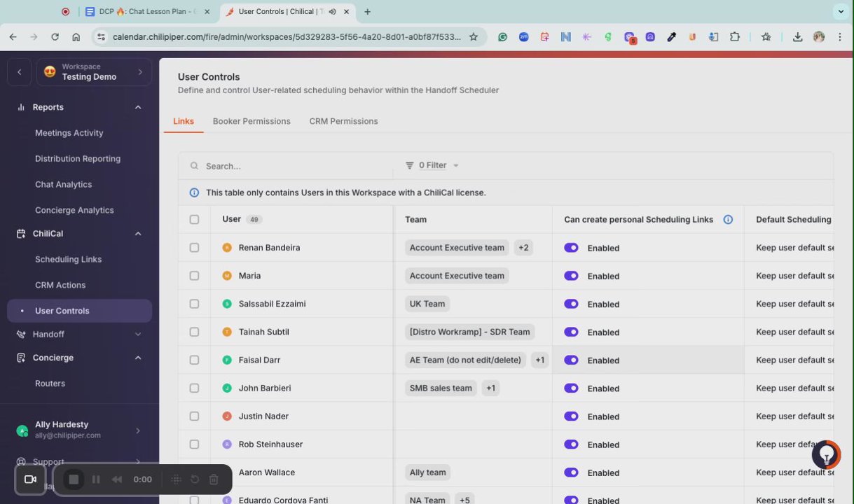Collapse the Reports section in sidebar
The width and height of the screenshot is (854, 504).
pyautogui.click(x=138, y=107)
